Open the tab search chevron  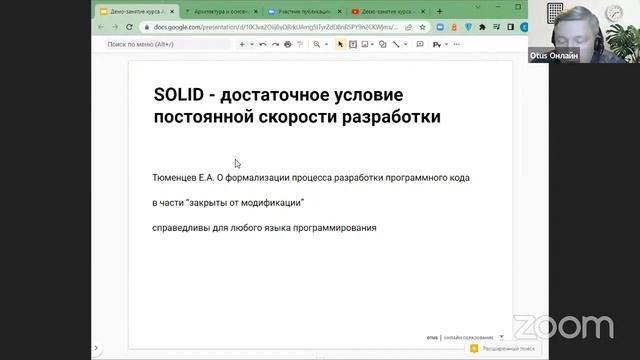[478, 7]
